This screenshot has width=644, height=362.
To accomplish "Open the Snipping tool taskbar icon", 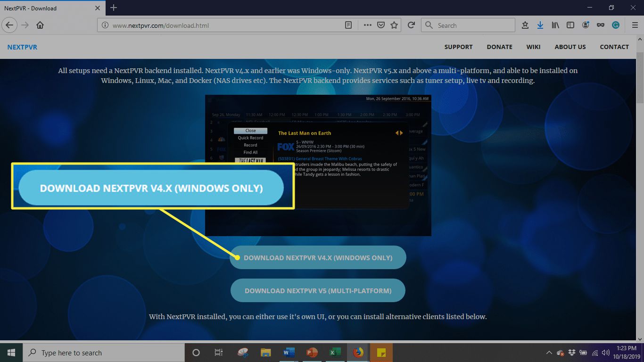I will click(x=243, y=353).
